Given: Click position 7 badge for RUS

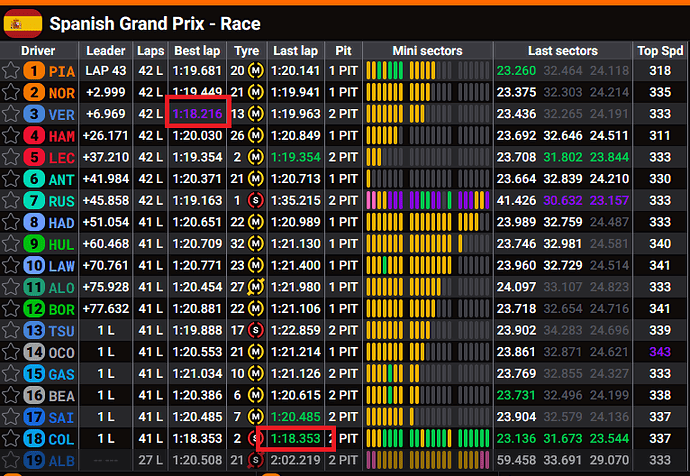Looking at the screenshot, I should (x=34, y=201).
